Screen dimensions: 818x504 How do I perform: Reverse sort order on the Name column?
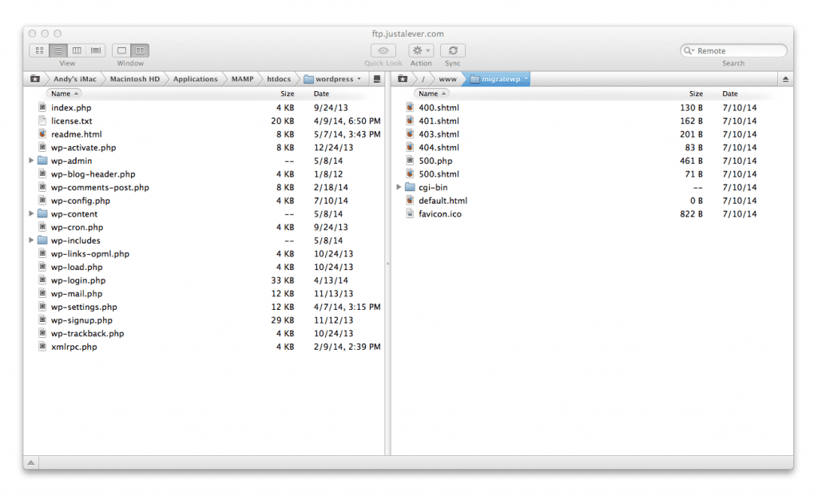click(64, 93)
